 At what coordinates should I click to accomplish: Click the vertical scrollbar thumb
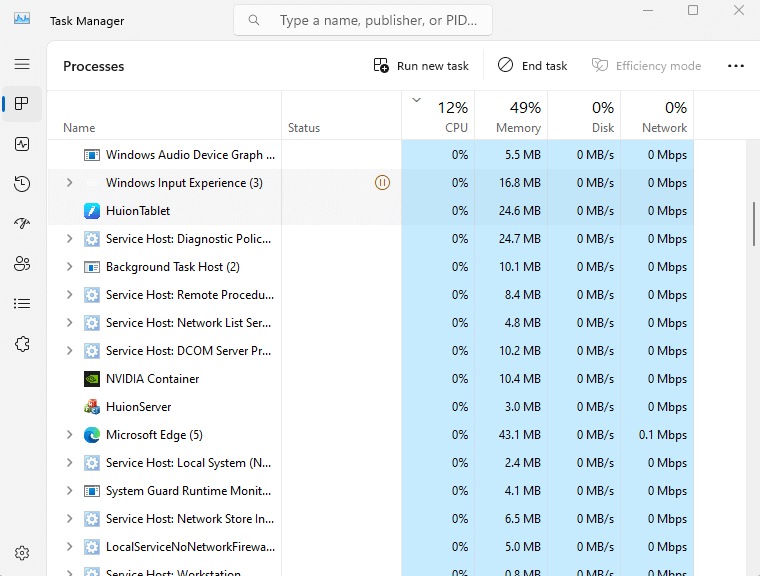coord(753,223)
